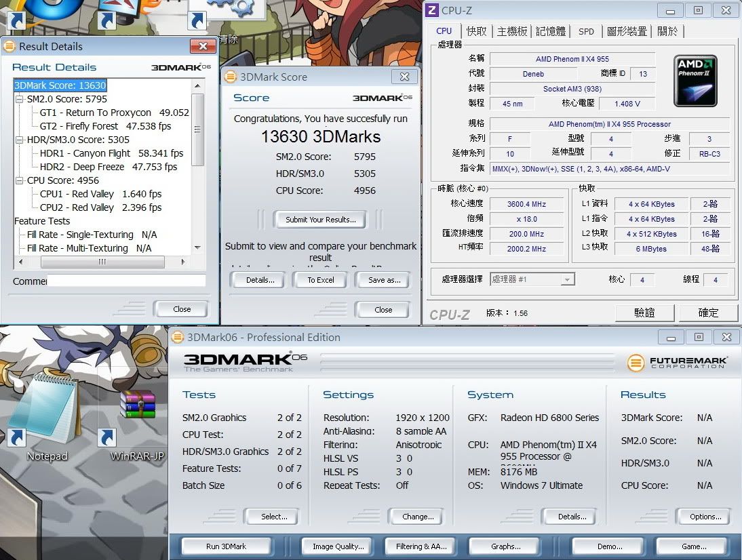
Task: Switch to the CPU tab in CPU-Z
Action: pos(444,31)
